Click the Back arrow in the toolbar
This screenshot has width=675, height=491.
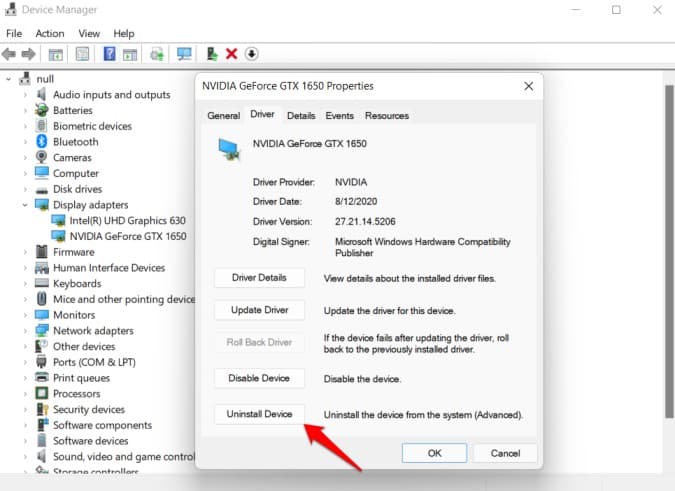click(x=9, y=54)
